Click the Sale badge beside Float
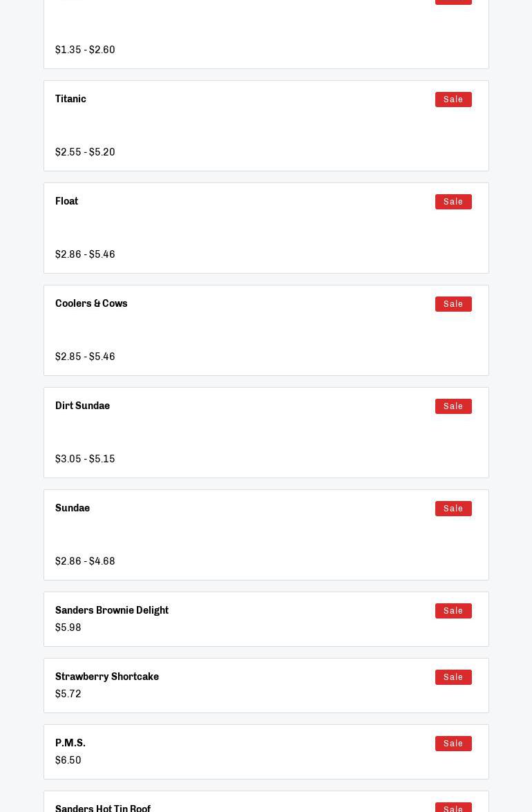Viewport: 532px width, 812px height. tap(453, 202)
